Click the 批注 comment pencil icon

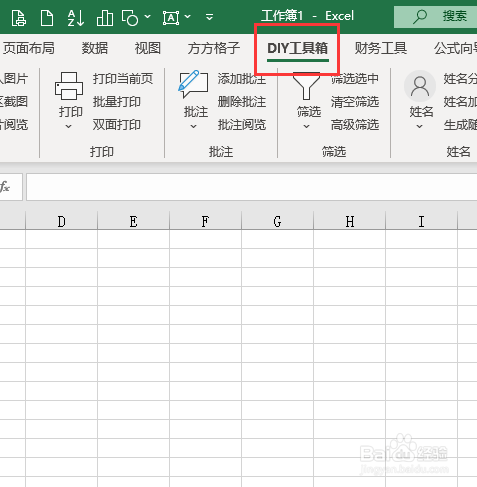[193, 84]
